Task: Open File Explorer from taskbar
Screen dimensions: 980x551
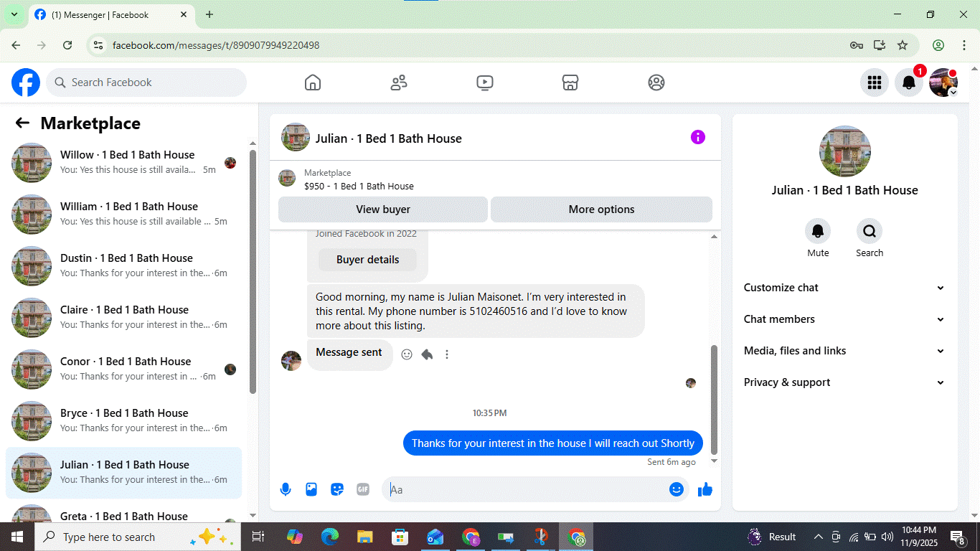Action: pos(365,537)
